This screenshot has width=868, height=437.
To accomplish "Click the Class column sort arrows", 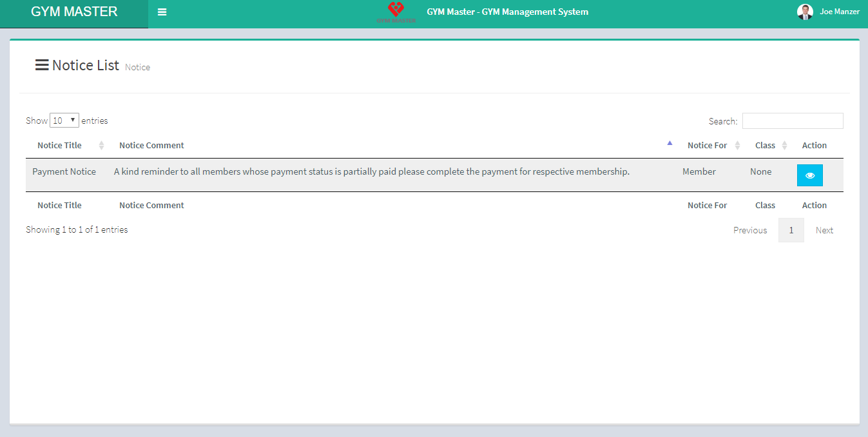I will pos(784,146).
